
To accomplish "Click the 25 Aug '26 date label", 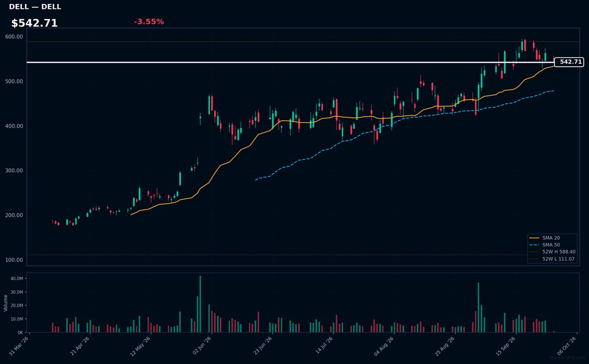I will (x=446, y=345).
